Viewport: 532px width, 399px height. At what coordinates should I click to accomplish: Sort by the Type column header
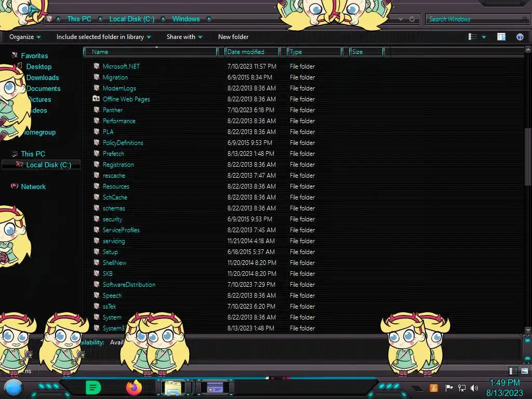tap(314, 51)
